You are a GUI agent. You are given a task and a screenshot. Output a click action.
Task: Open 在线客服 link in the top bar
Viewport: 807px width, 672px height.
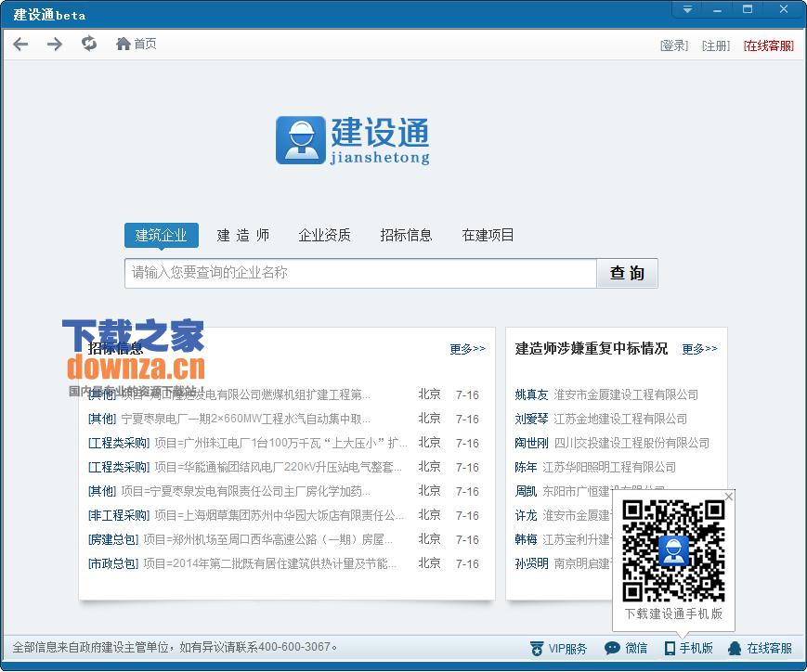(x=768, y=45)
